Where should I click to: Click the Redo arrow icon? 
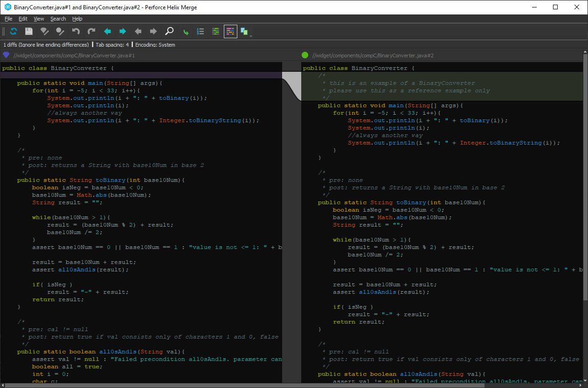[x=91, y=31]
